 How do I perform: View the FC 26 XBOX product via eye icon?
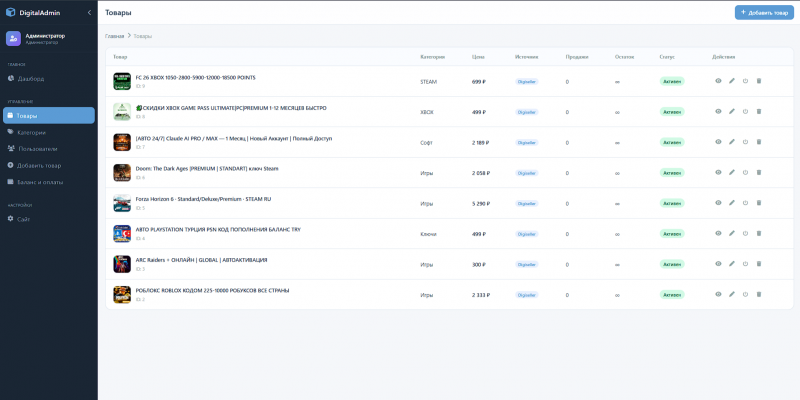pos(718,81)
